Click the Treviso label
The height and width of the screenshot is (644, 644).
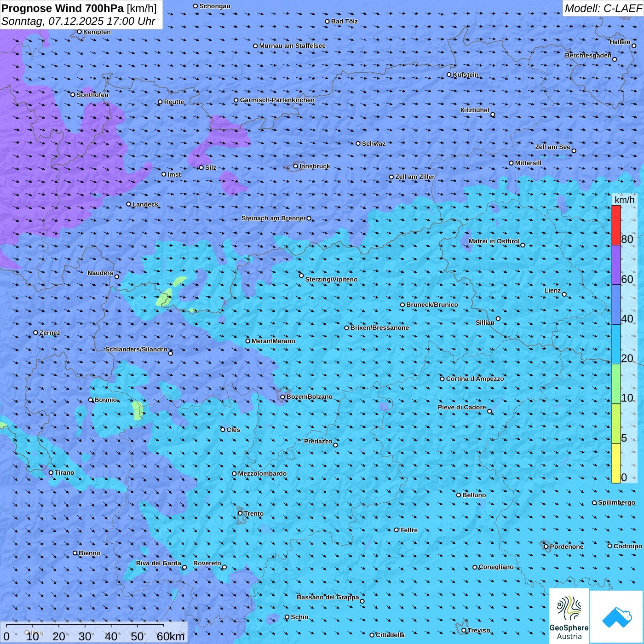click(x=479, y=630)
